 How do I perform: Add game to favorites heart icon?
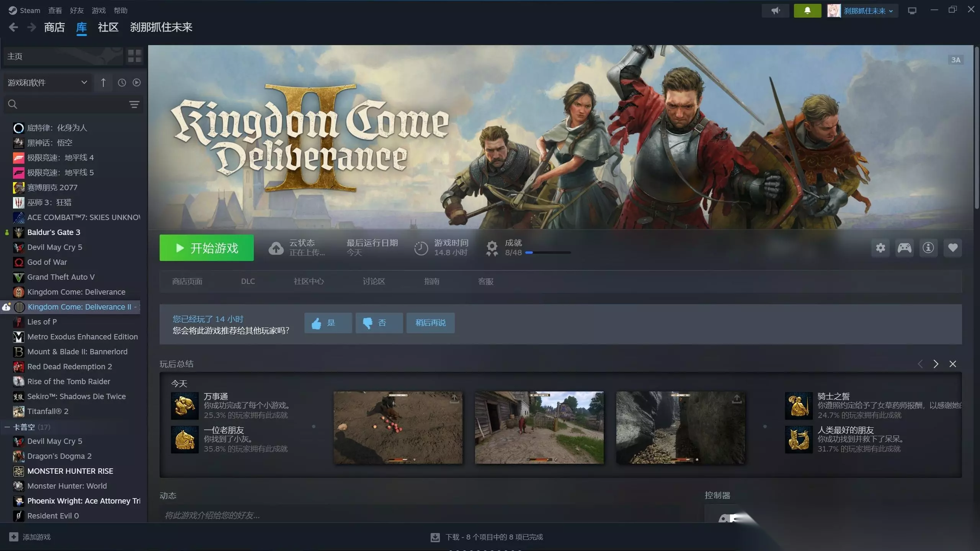953,248
